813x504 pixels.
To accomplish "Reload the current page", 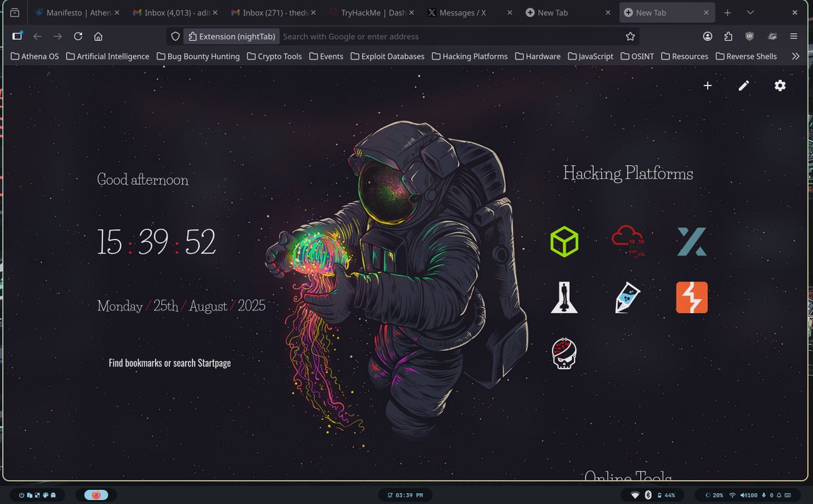I will 78,37.
